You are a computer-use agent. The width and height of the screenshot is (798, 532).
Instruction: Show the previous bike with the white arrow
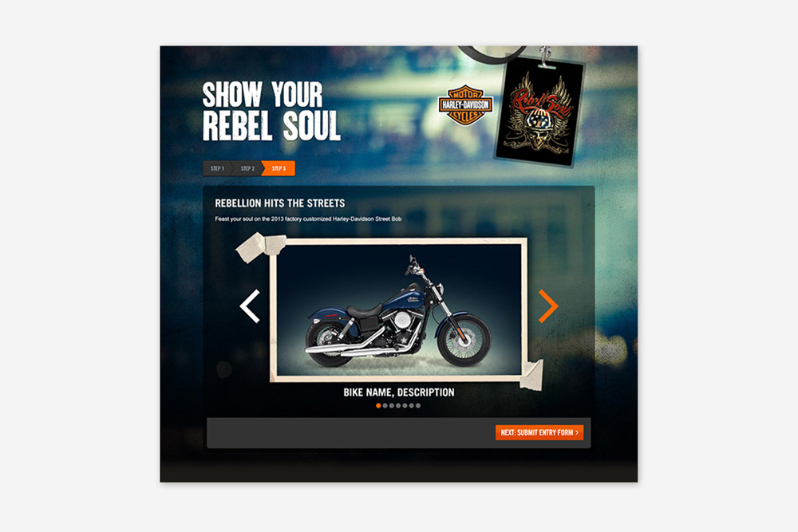point(250,306)
